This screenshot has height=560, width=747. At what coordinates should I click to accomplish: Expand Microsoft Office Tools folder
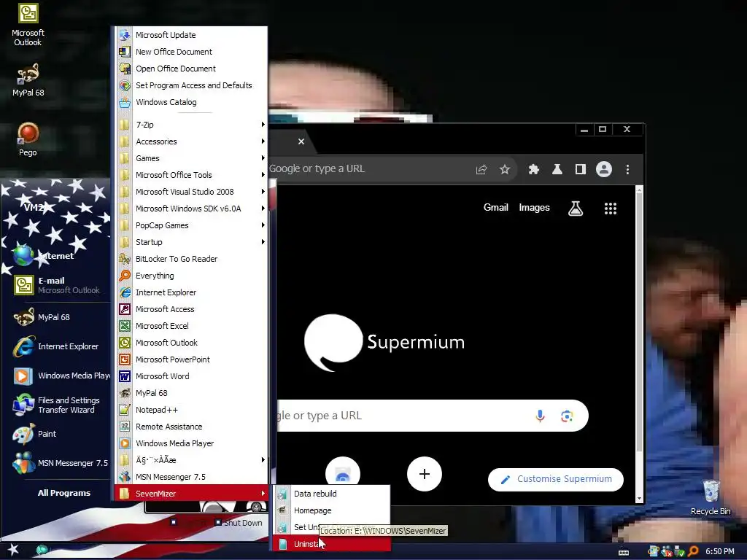click(191, 175)
